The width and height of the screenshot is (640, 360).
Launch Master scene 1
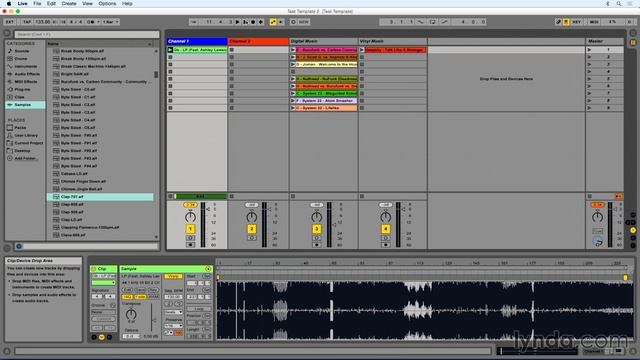pyautogui.click(x=589, y=50)
